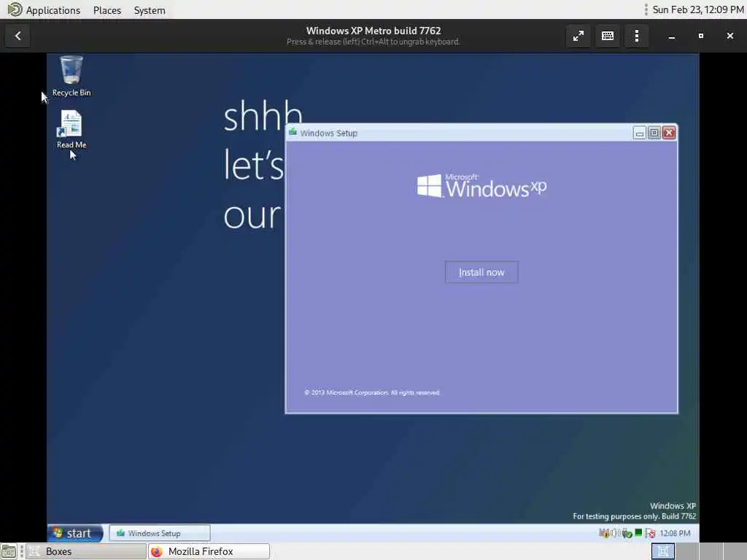The height and width of the screenshot is (560, 747).
Task: Click the copyright text in Windows Setup
Action: [x=372, y=392]
